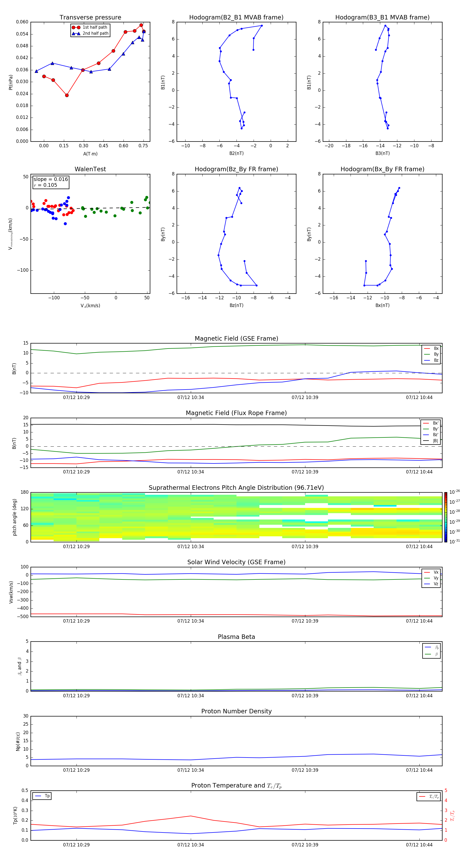The image size is (473, 868).
Task: Click the "Transverse pressure" plot title
Action: click(x=90, y=18)
